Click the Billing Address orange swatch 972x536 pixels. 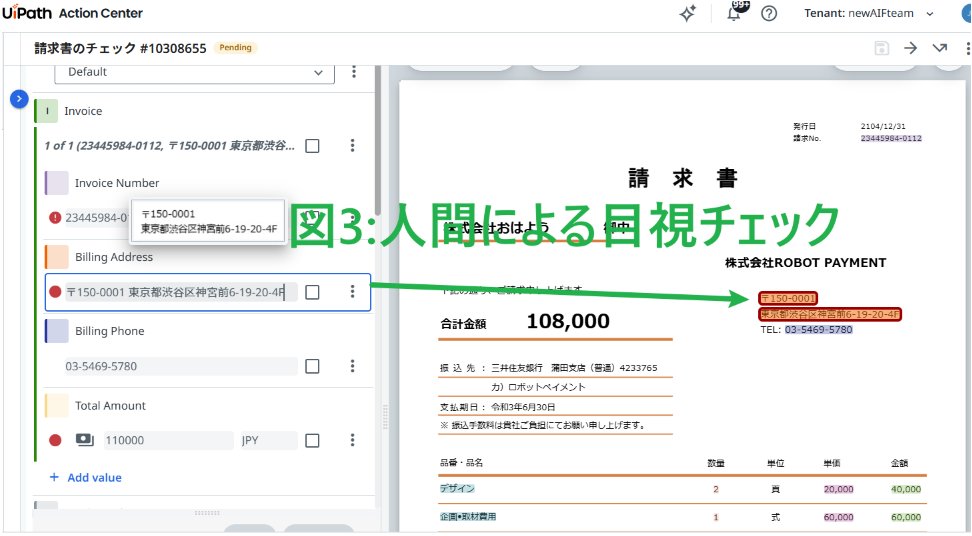pos(56,257)
